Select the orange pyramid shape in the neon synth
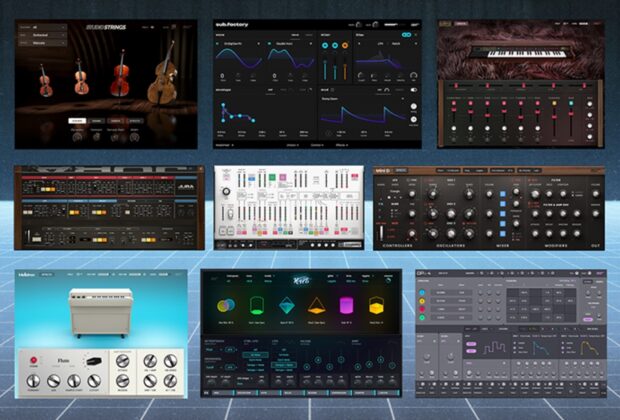The image size is (620, 420). pyautogui.click(x=316, y=306)
